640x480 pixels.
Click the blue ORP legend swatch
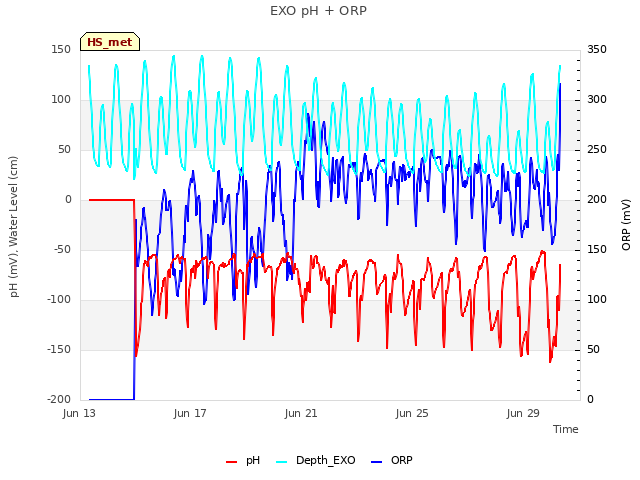[x=377, y=462]
